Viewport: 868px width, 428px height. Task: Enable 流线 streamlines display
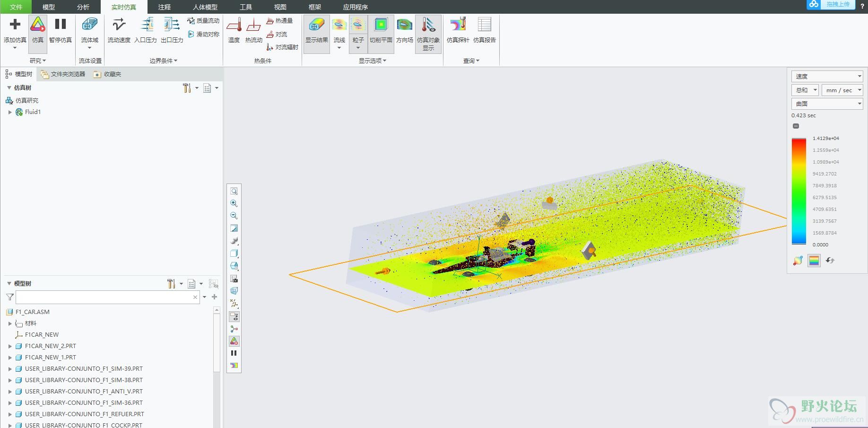click(339, 30)
